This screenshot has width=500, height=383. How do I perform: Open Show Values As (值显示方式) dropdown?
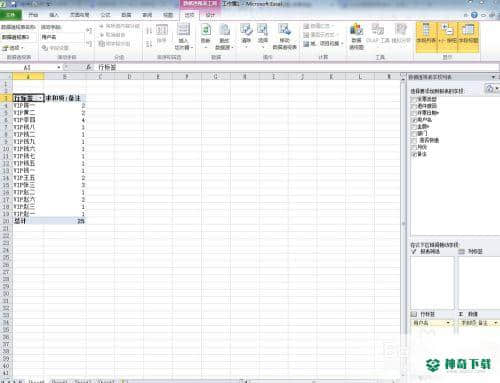click(x=321, y=35)
